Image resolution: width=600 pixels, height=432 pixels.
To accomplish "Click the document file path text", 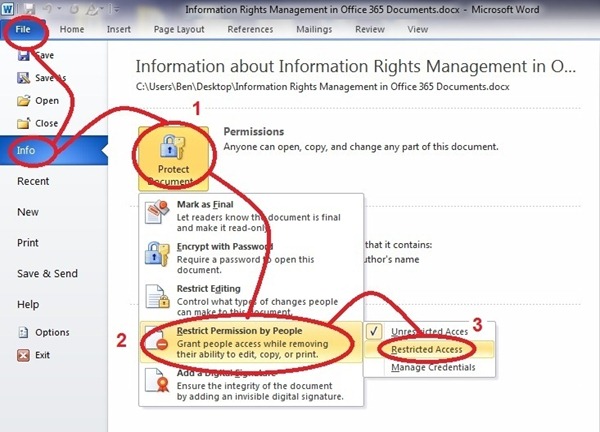I will click(x=323, y=87).
